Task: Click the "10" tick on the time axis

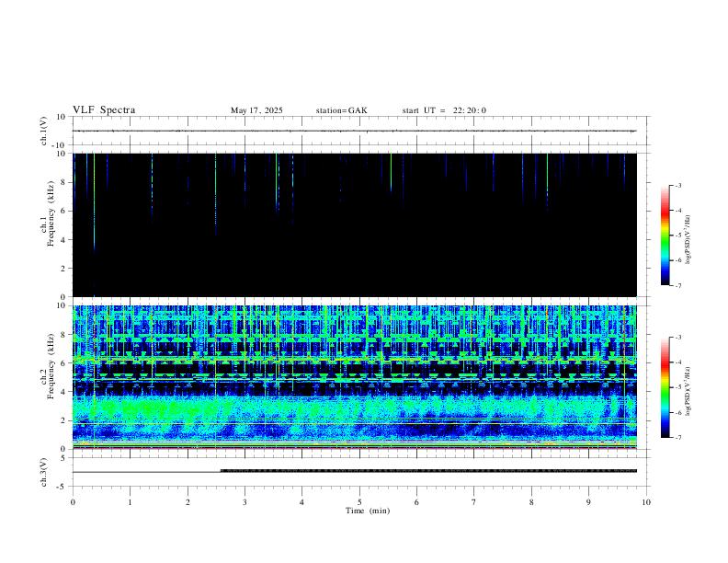Action: click(646, 502)
